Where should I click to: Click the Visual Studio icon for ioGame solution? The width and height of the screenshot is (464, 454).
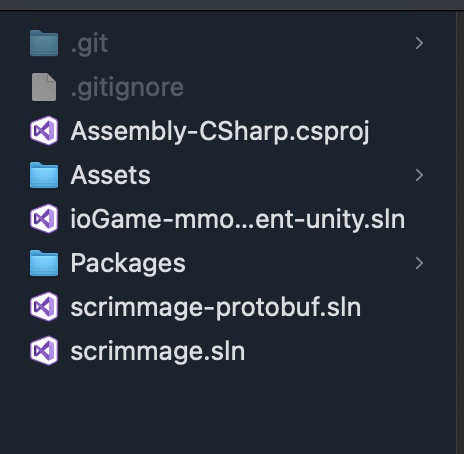44,219
